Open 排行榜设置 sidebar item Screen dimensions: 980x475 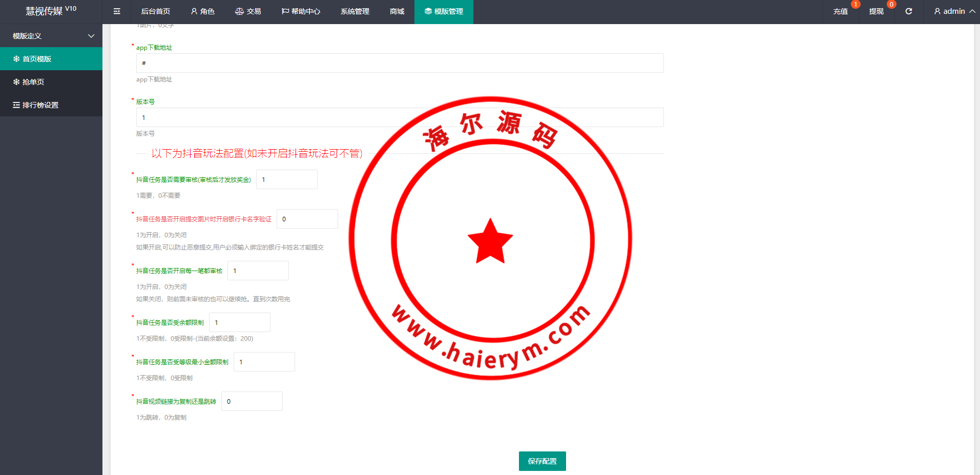coord(51,105)
